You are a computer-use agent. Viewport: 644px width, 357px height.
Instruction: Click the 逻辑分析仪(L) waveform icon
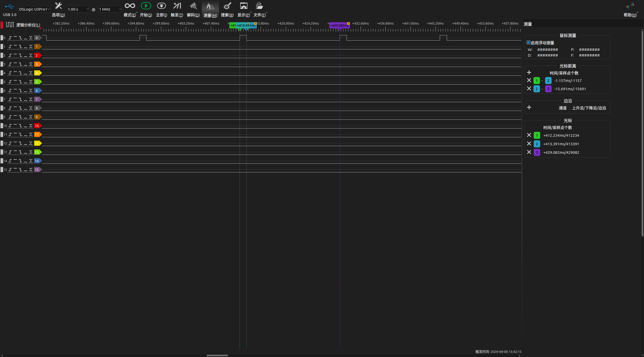[x=10, y=25]
